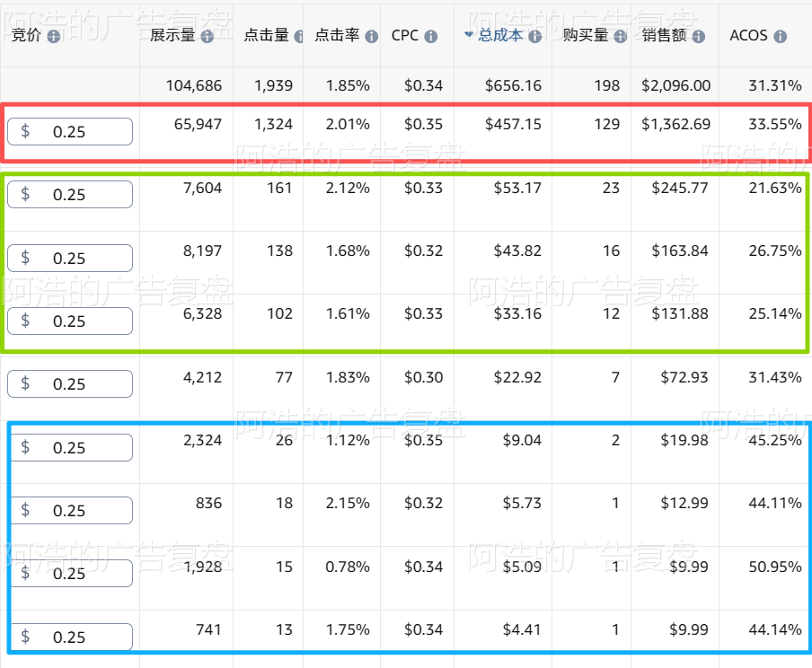The height and width of the screenshot is (668, 812).
Task: Select the 26.75% ACOS cell
Action: click(x=775, y=251)
